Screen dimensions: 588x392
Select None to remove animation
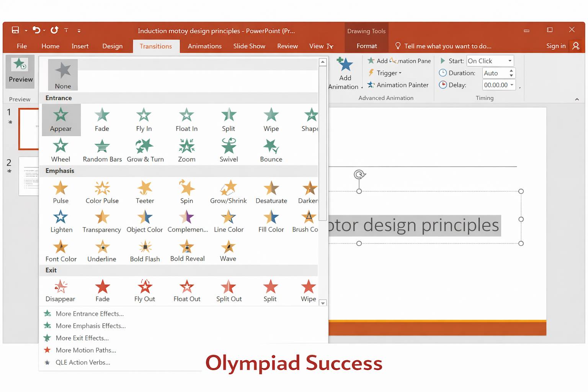point(63,75)
